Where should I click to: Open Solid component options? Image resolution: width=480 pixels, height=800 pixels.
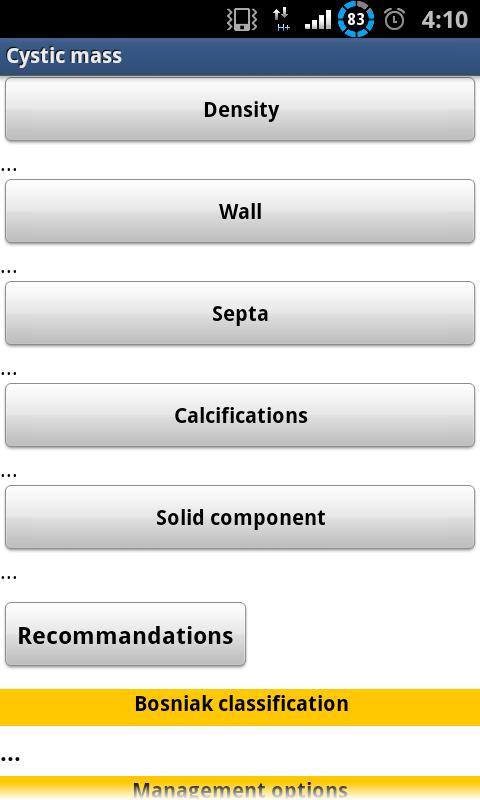240,517
